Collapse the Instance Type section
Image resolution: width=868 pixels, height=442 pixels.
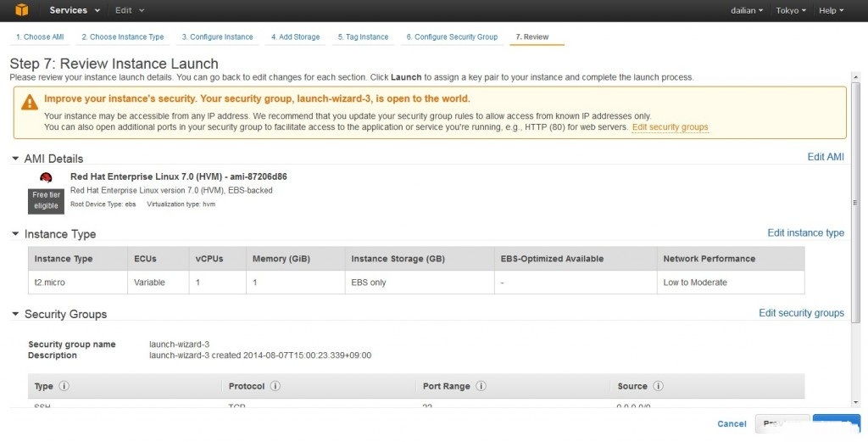point(15,234)
